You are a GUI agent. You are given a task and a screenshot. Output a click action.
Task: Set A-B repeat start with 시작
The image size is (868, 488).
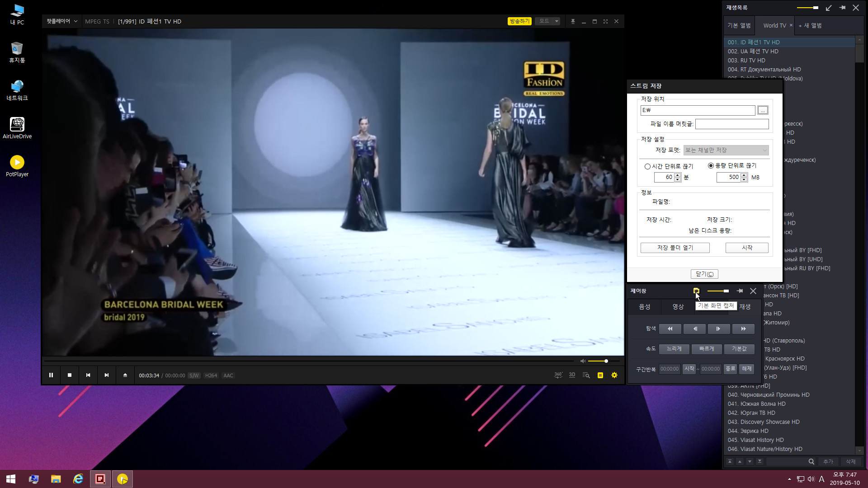click(x=689, y=369)
